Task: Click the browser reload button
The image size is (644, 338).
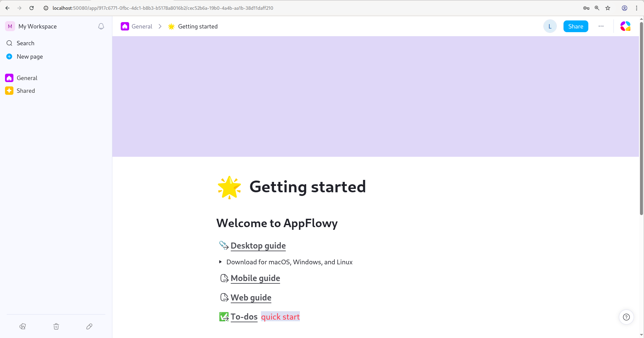Action: pyautogui.click(x=32, y=8)
